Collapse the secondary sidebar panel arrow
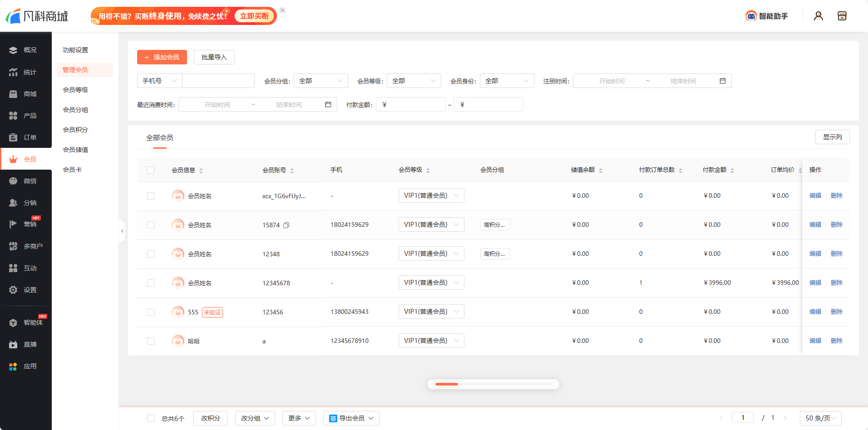 [122, 231]
